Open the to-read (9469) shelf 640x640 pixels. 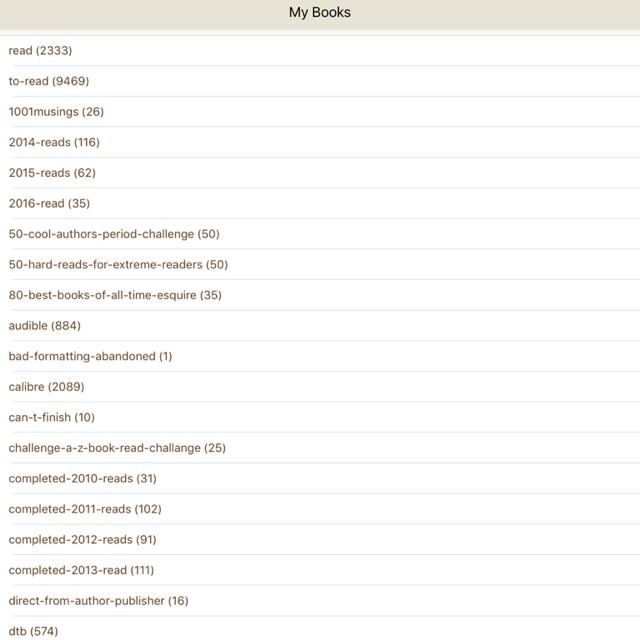pos(49,81)
